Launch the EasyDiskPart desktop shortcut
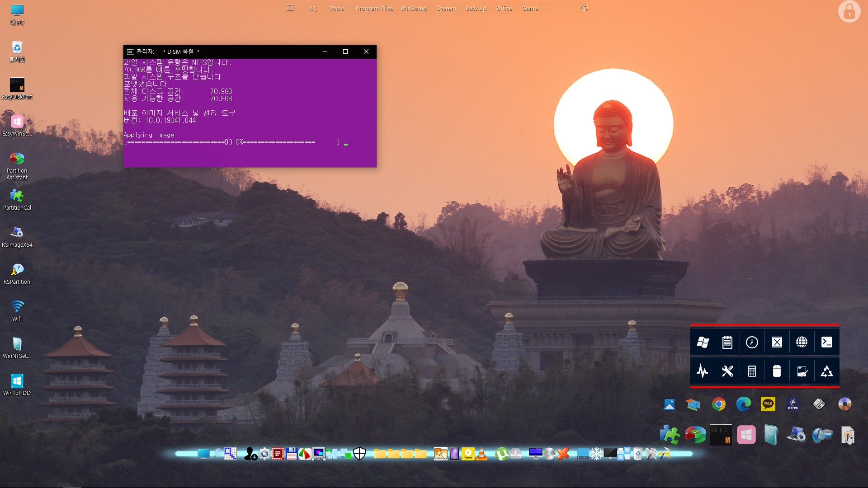 coord(17,89)
